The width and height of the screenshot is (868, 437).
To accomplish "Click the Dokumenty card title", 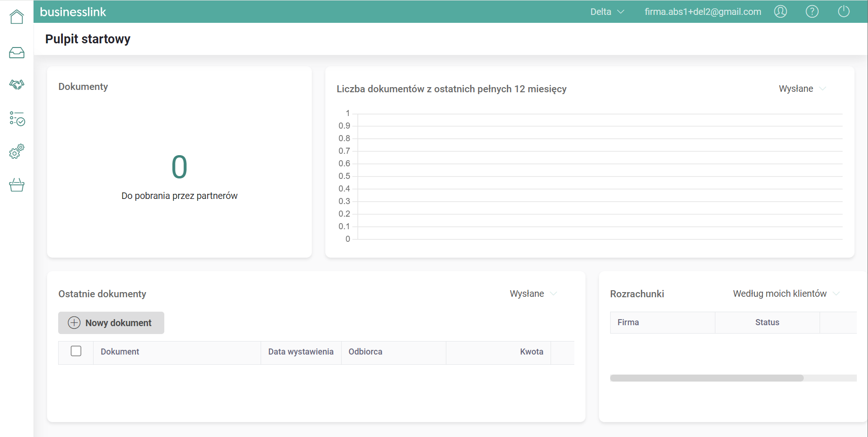I will (x=83, y=87).
